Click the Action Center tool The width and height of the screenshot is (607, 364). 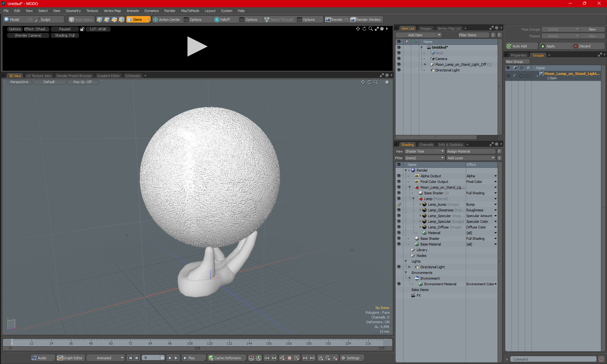pyautogui.click(x=167, y=20)
